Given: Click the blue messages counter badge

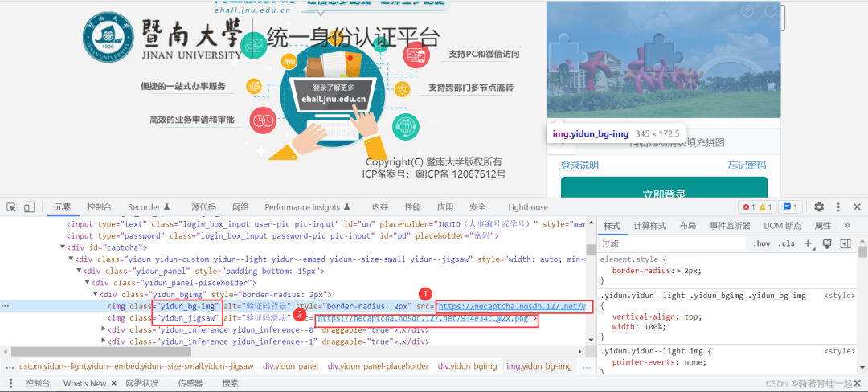Looking at the screenshot, I should (x=790, y=207).
